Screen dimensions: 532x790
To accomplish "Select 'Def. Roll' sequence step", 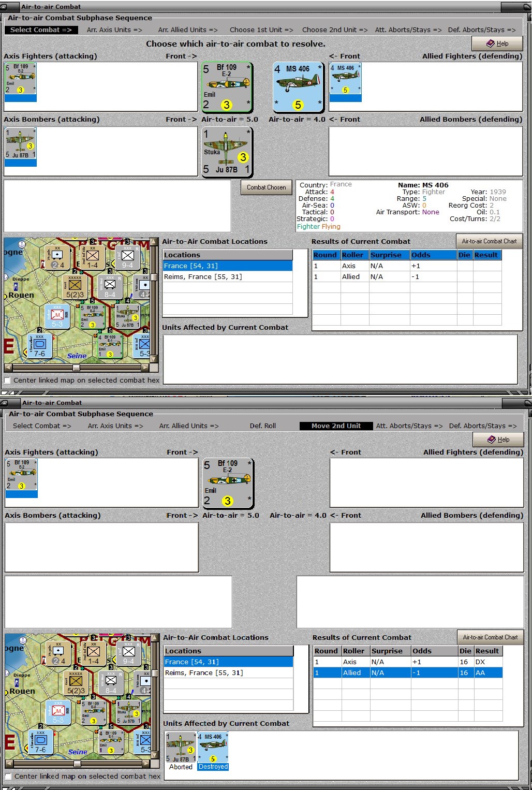I will point(263,426).
